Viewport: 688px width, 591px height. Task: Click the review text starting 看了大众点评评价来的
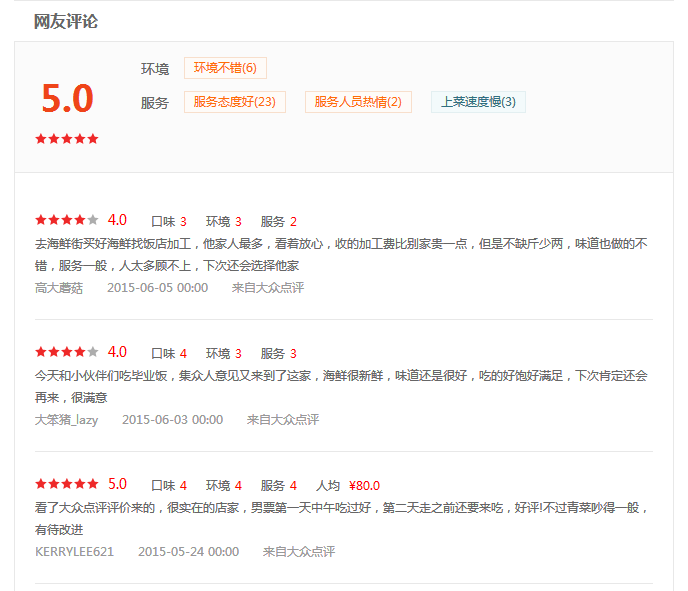[341, 519]
